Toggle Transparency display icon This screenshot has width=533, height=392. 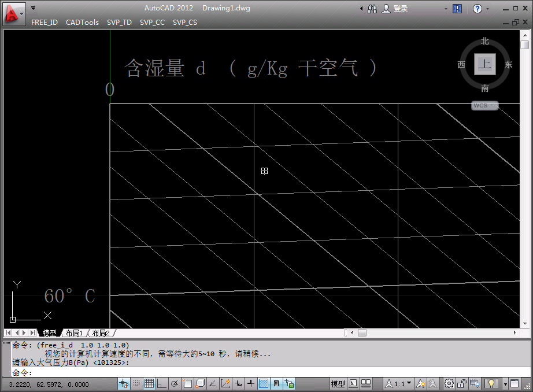pyautogui.click(x=264, y=384)
